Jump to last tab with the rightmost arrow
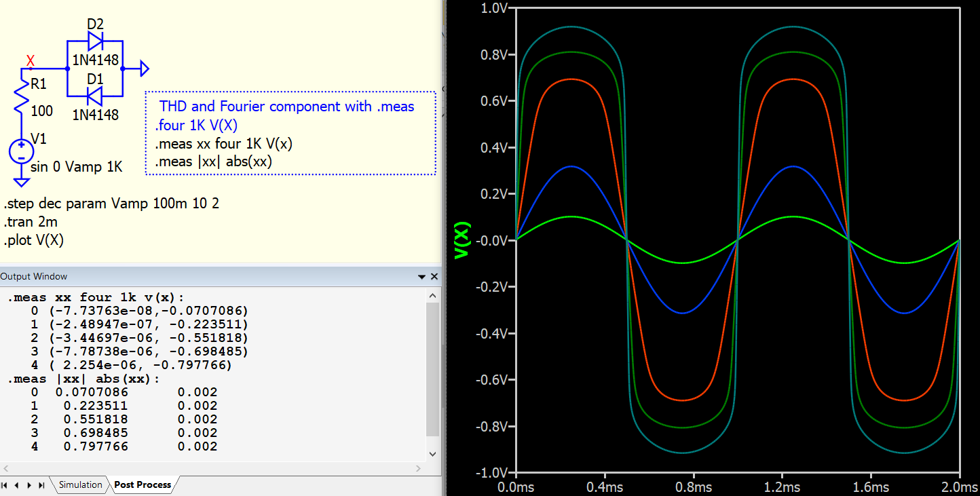Image resolution: width=980 pixels, height=496 pixels. (42, 485)
